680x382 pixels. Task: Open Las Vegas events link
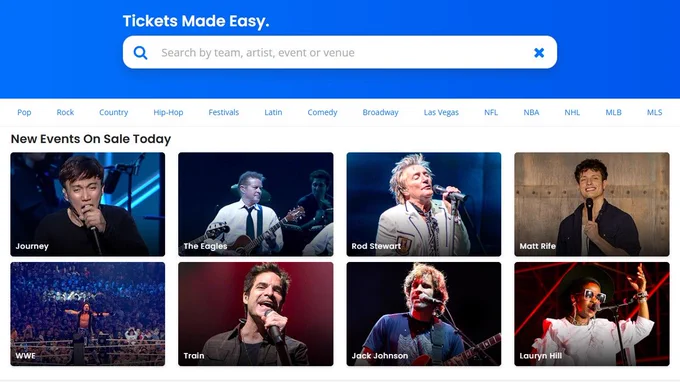pyautogui.click(x=441, y=112)
